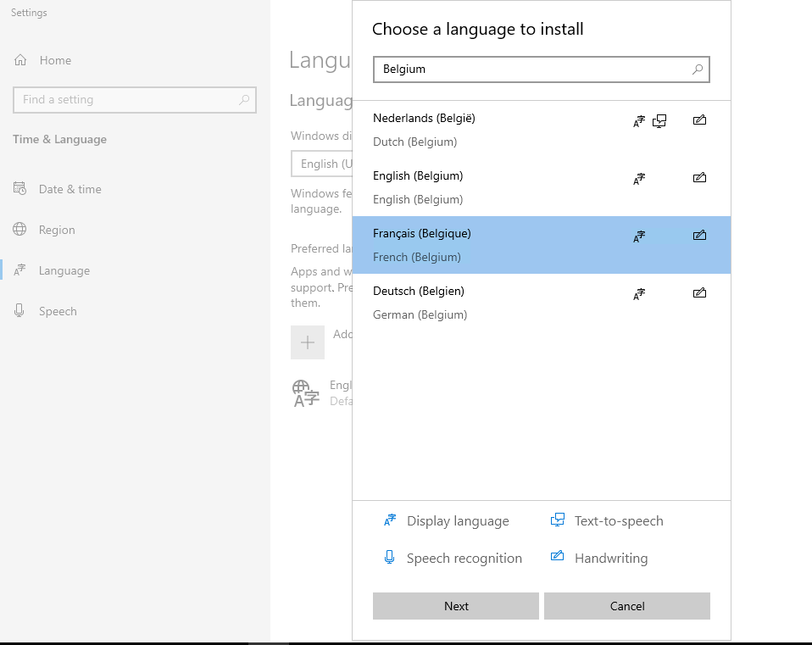
Task: Click the search magnifier icon in language box
Action: coord(698,69)
